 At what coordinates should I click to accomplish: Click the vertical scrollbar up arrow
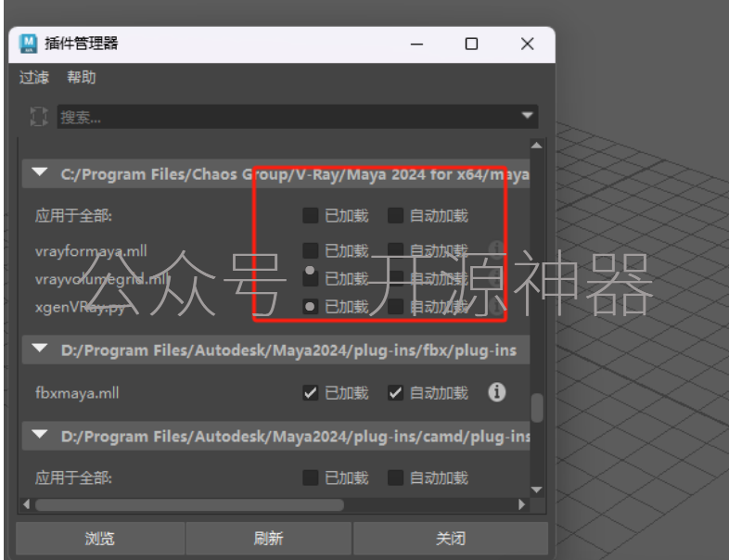click(x=536, y=146)
